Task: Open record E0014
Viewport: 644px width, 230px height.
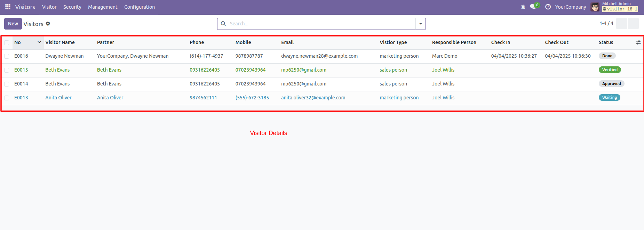Action: coord(21,84)
